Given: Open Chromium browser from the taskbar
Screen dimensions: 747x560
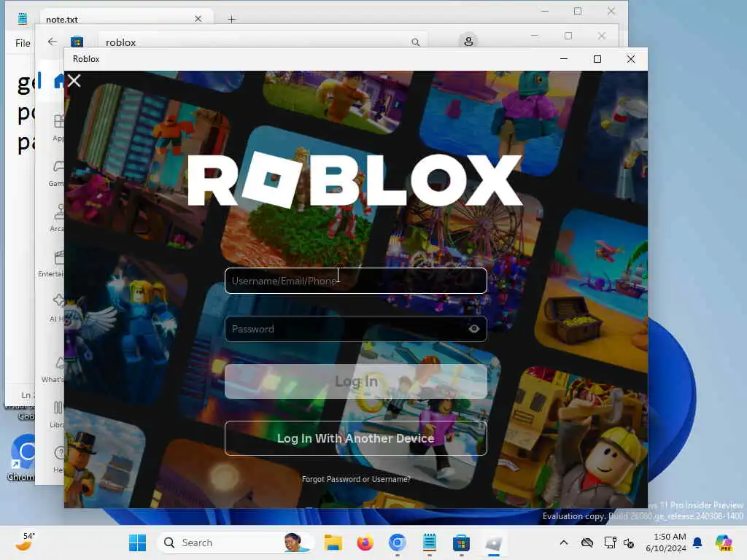Looking at the screenshot, I should pos(398,542).
